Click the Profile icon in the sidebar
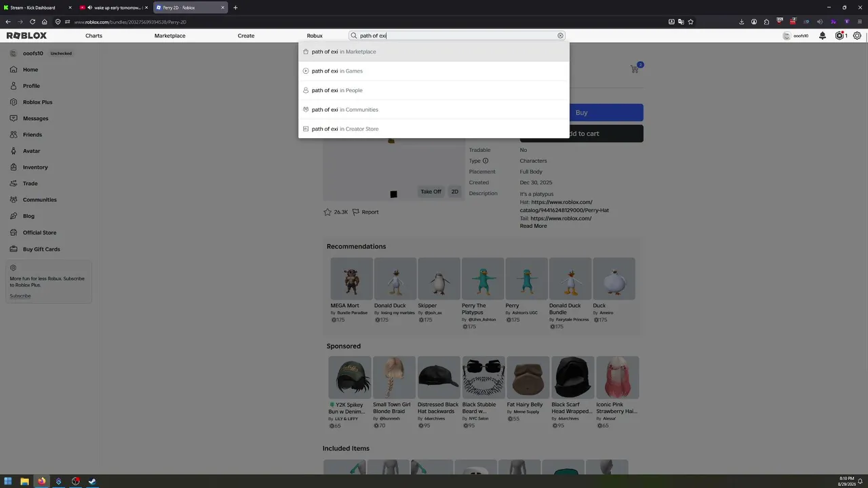 coord(14,85)
